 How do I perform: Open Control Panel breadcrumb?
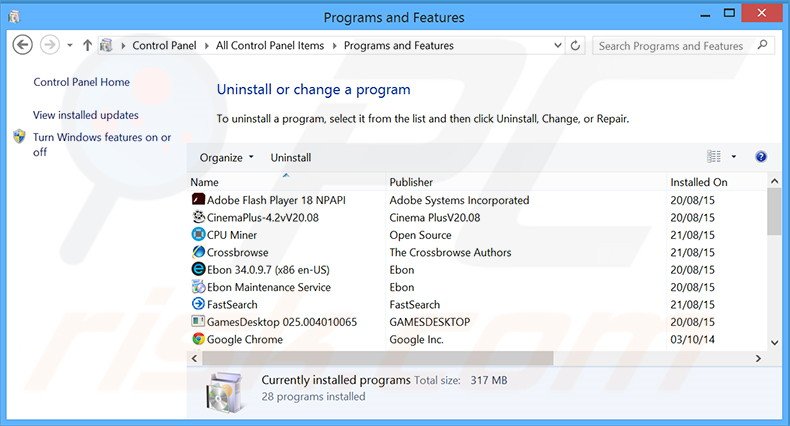coord(164,45)
